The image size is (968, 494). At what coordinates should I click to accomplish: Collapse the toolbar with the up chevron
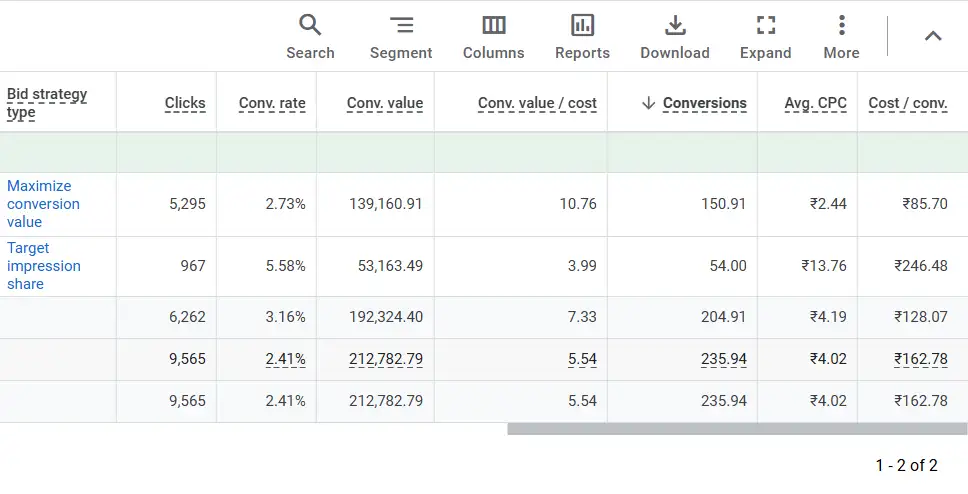click(x=933, y=36)
